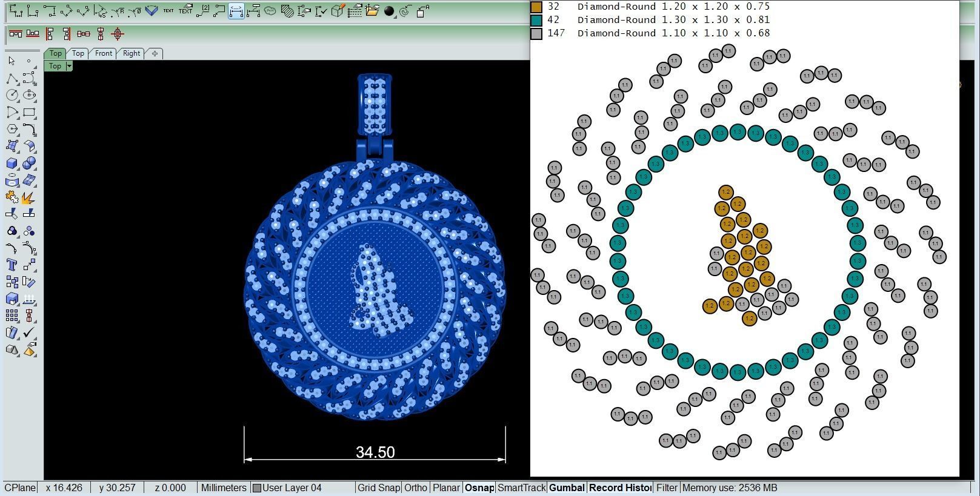Click the Align Top icon

16,34
